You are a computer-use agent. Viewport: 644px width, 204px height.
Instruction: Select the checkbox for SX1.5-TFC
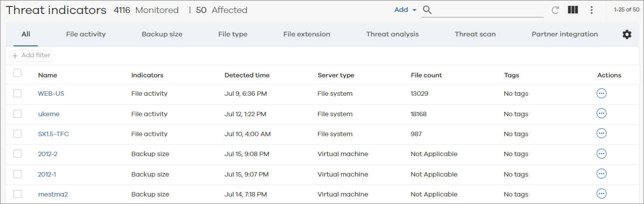click(x=17, y=134)
